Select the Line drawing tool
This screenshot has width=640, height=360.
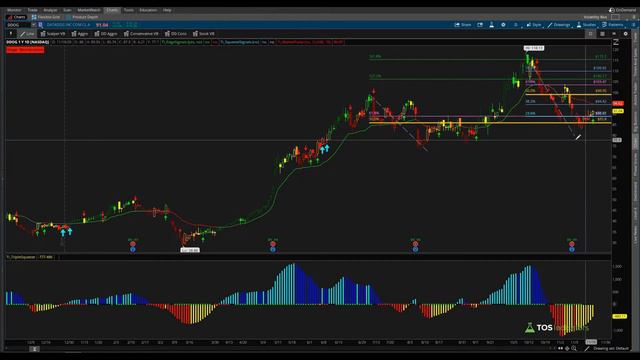27,33
